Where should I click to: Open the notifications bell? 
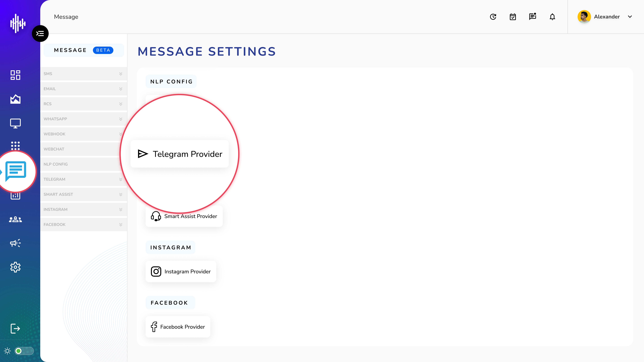(552, 17)
